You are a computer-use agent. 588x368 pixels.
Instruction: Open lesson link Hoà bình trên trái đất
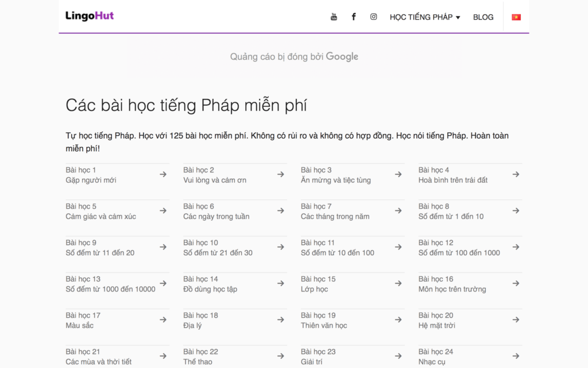[x=453, y=180]
